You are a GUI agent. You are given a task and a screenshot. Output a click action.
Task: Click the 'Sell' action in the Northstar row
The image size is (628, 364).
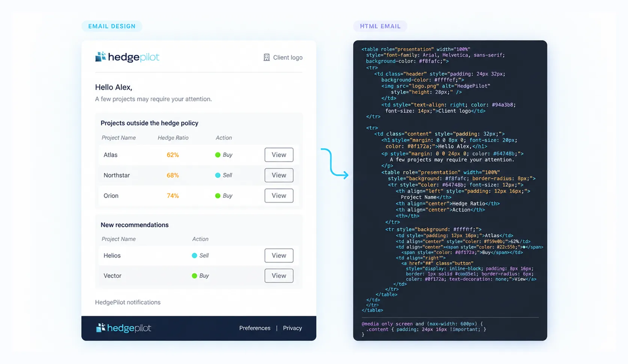tap(228, 175)
